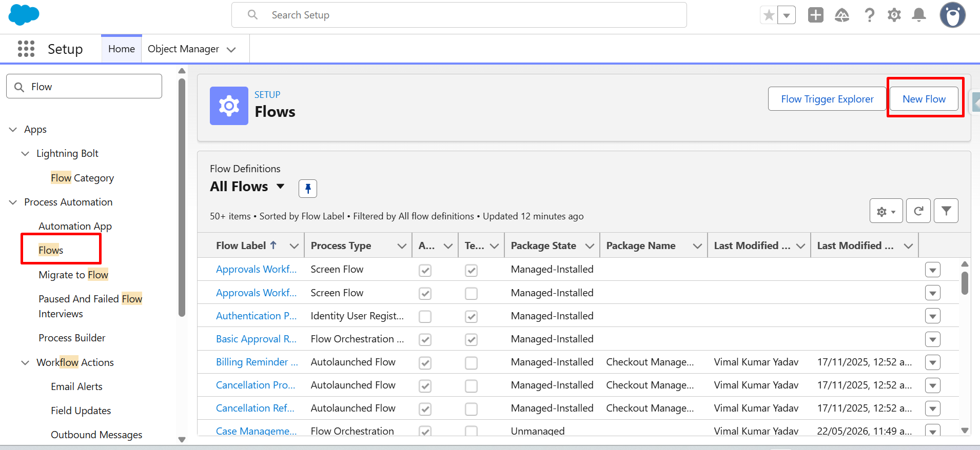
Task: Open row actions for Billing Reminder flow
Action: pos(932,362)
